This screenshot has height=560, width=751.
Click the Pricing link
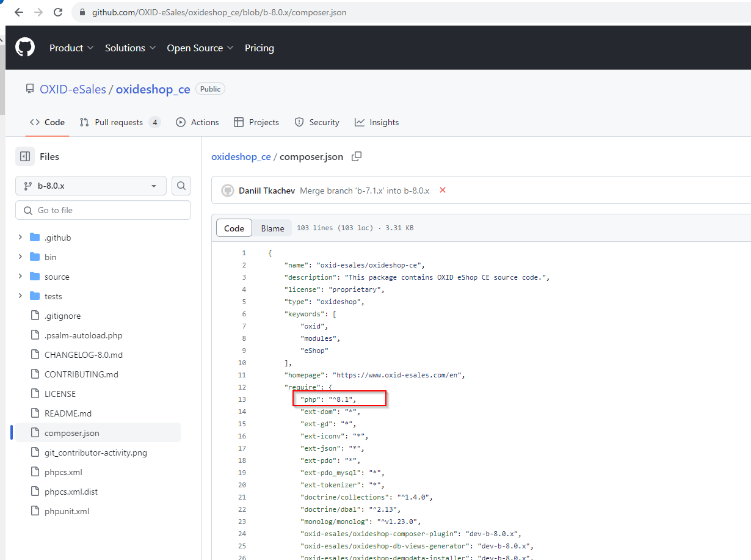pos(259,48)
